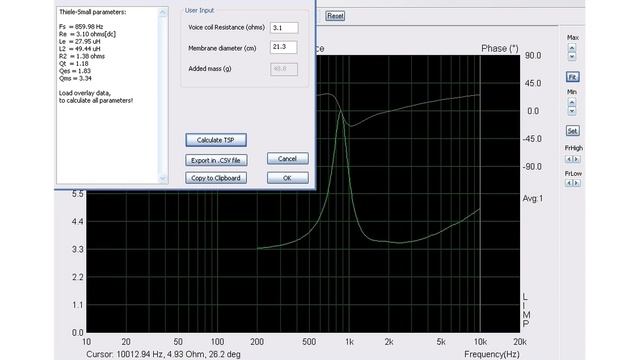Viewport: 640px width, 360px height.
Task: Click the Set button beside the graph
Action: [x=572, y=131]
